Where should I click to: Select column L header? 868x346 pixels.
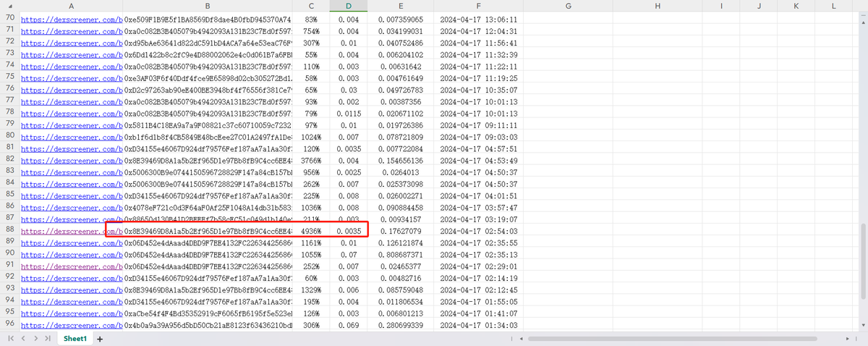833,6
